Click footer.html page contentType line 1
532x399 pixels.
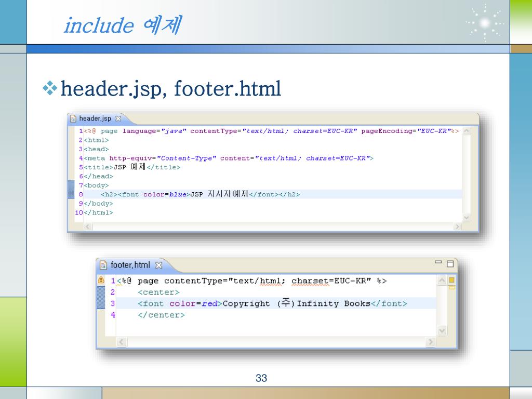[252, 281]
